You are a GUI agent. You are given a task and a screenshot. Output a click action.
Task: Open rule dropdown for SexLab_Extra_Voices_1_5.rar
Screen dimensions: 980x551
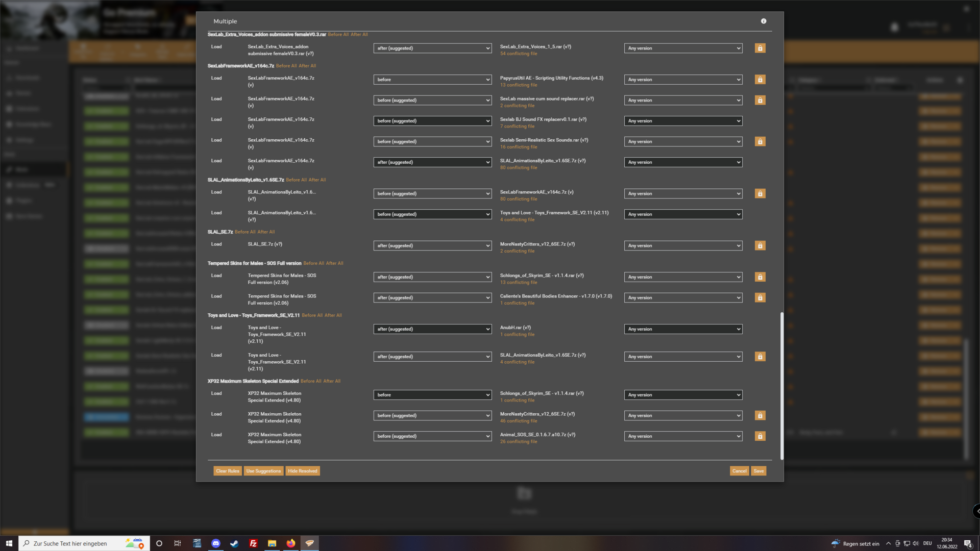[x=432, y=48]
